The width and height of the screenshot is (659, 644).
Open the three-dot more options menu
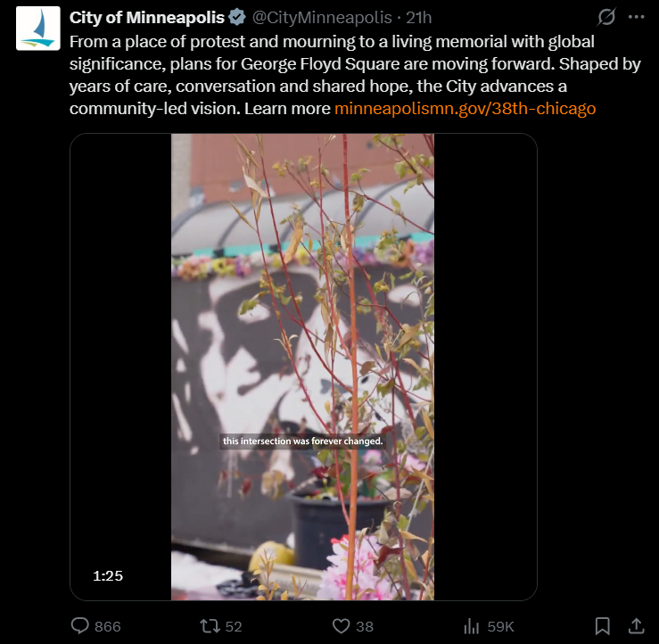(x=637, y=17)
